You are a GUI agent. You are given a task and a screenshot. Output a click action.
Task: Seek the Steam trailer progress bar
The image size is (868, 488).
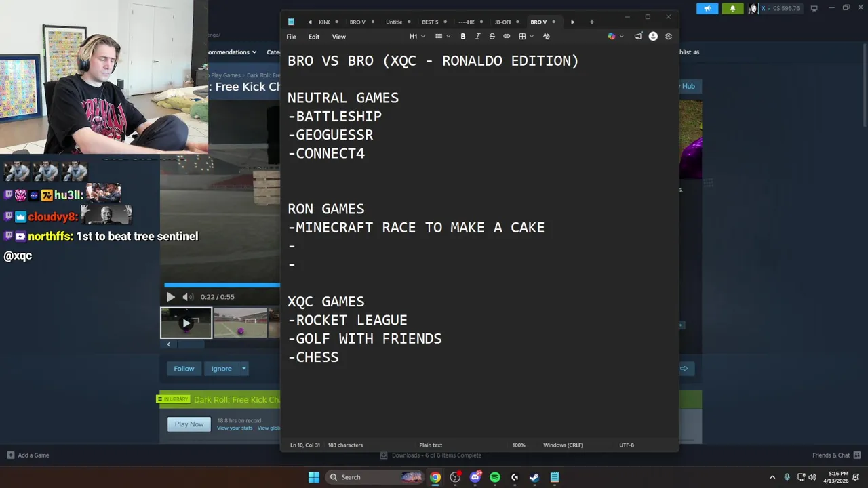(x=222, y=285)
